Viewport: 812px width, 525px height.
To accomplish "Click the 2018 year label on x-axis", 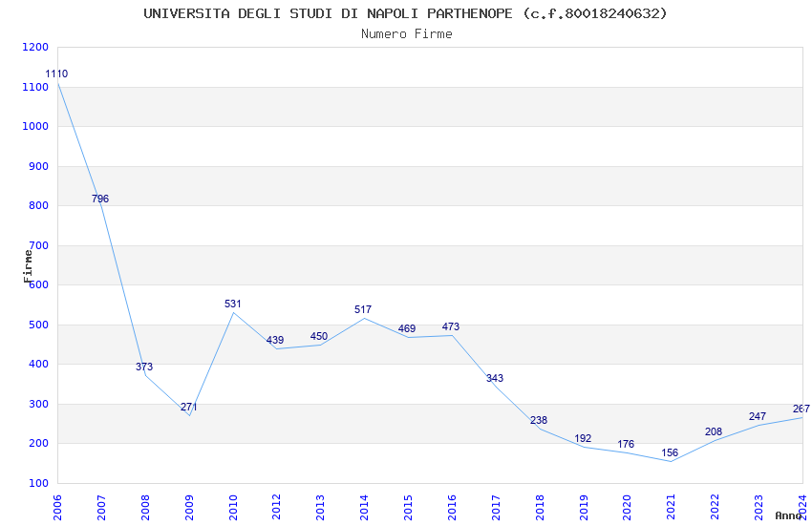I will click(x=540, y=507).
